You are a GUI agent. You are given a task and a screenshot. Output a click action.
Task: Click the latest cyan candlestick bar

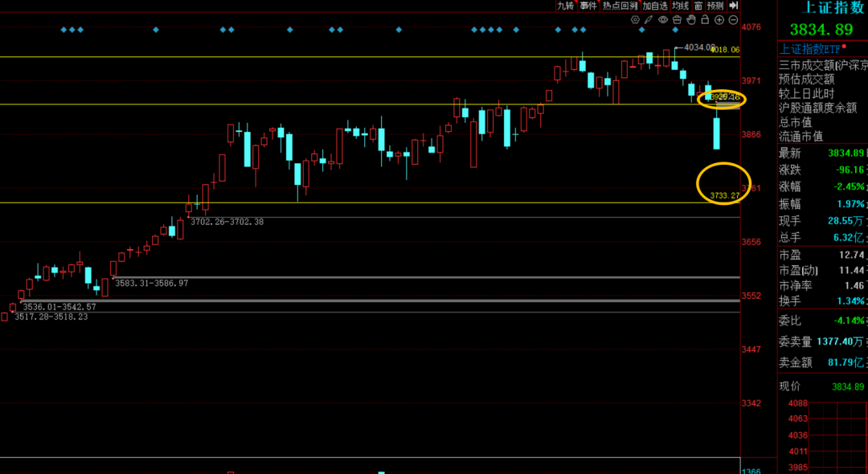716,133
